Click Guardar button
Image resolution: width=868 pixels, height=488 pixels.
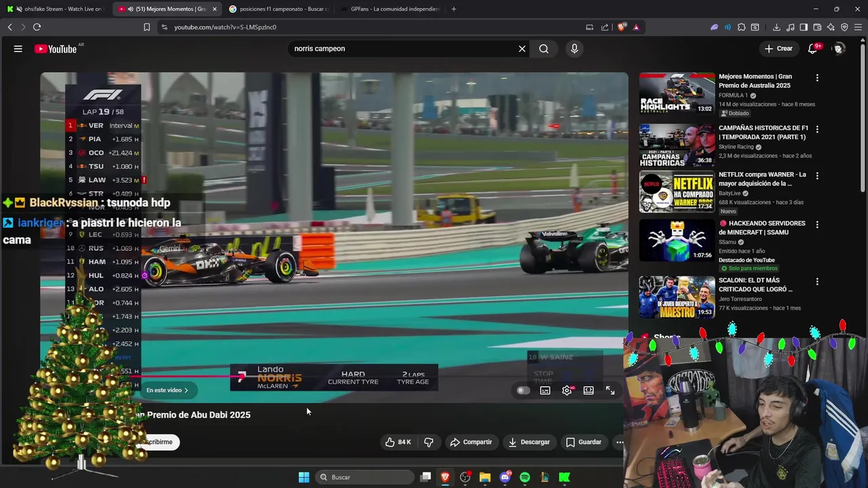click(x=584, y=442)
